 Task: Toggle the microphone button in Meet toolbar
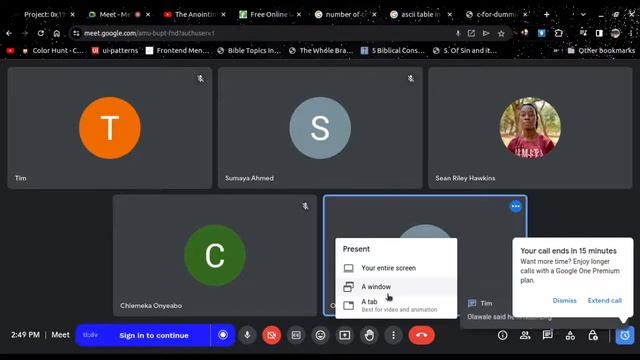tap(247, 335)
